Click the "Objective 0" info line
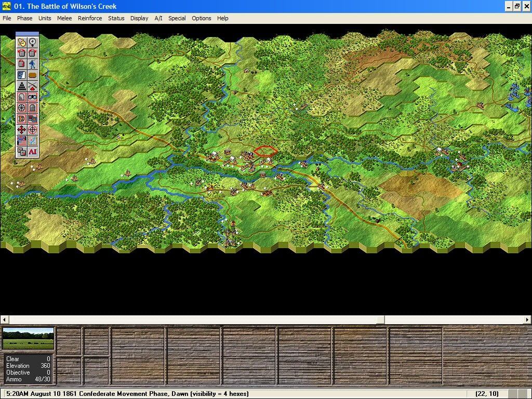Image resolution: width=532 pixels, height=399 pixels. (x=28, y=373)
